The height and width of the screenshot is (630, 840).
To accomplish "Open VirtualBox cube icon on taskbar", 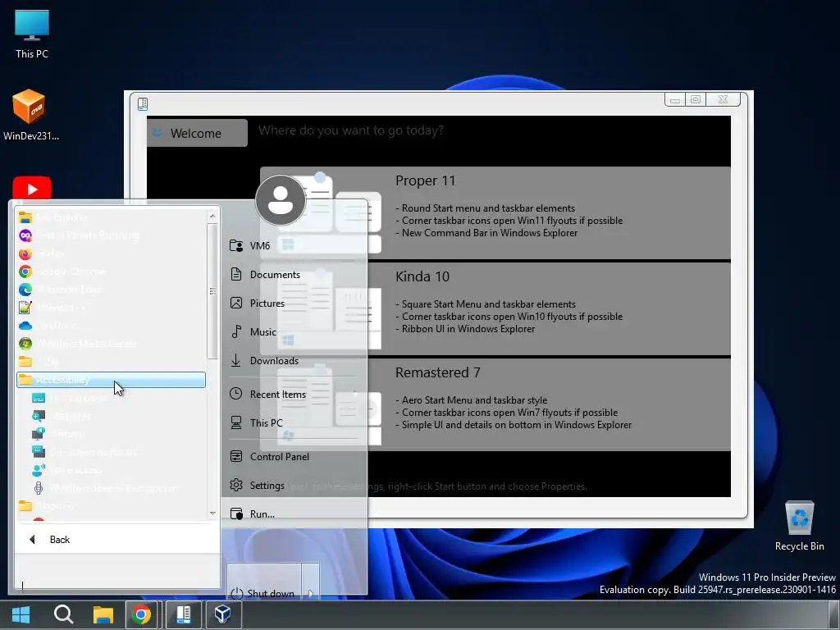I will pyautogui.click(x=223, y=614).
